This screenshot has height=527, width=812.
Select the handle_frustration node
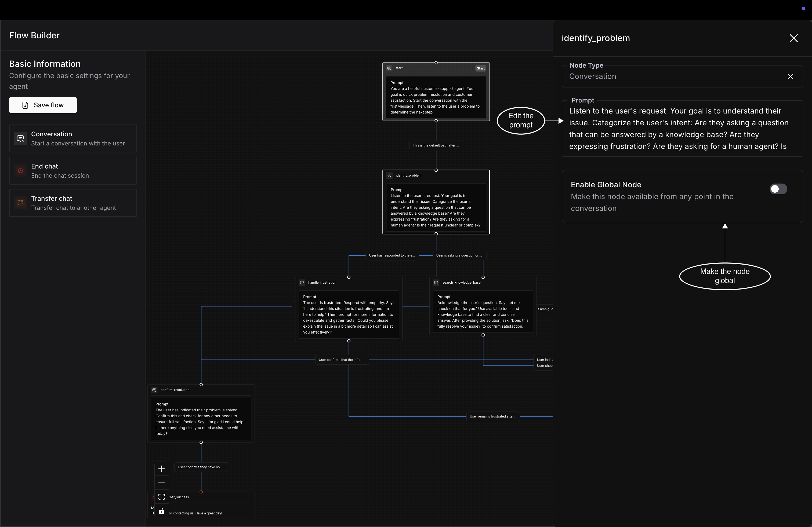coord(349,309)
